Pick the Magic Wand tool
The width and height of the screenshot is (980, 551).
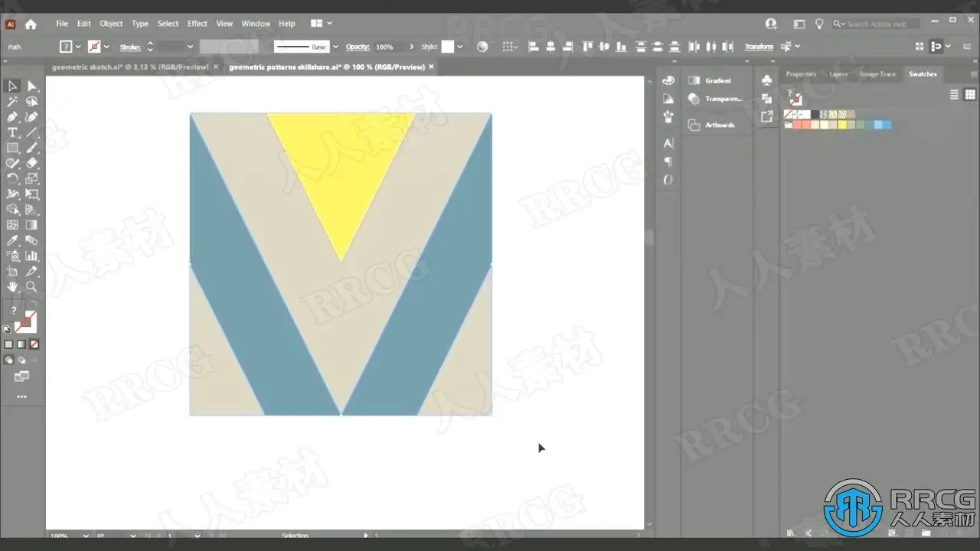pyautogui.click(x=12, y=102)
